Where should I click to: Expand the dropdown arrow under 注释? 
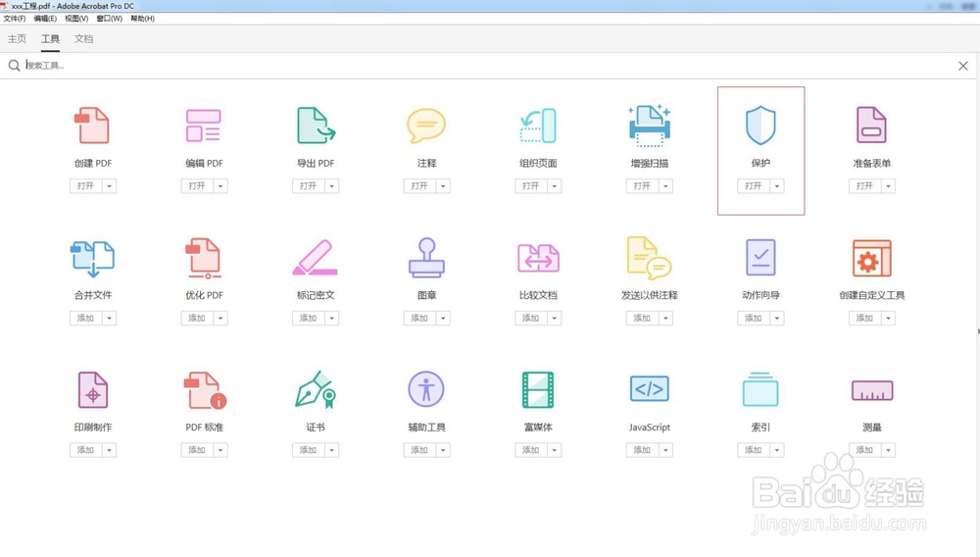coord(443,186)
